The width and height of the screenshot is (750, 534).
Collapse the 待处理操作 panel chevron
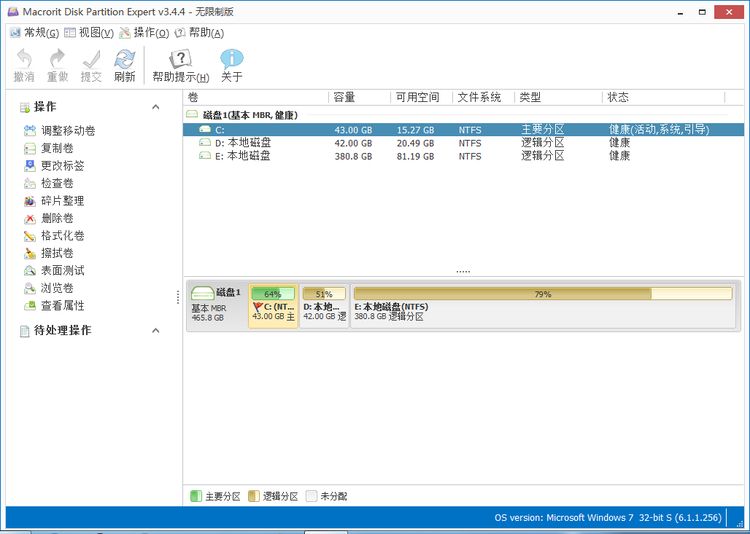pyautogui.click(x=155, y=330)
